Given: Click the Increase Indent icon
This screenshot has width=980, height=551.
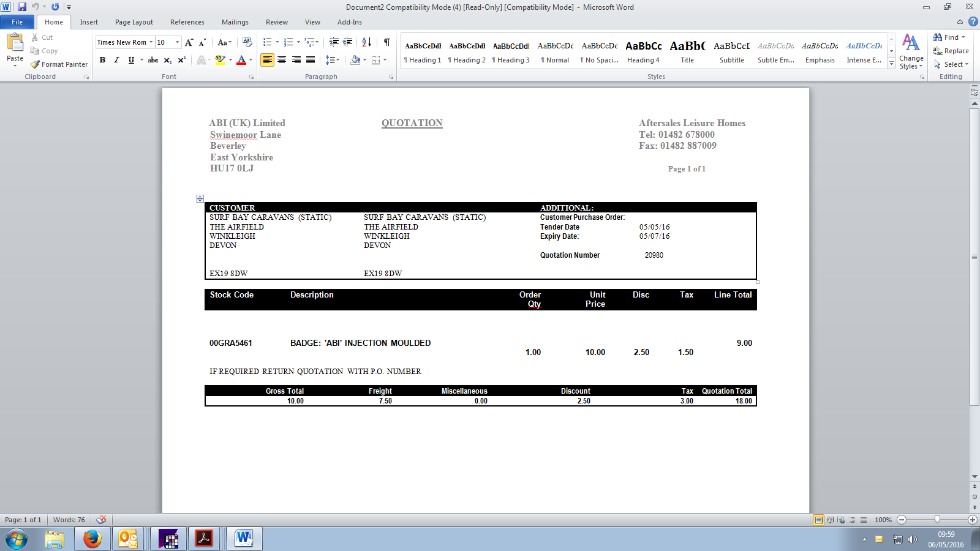Looking at the screenshot, I should (x=348, y=42).
